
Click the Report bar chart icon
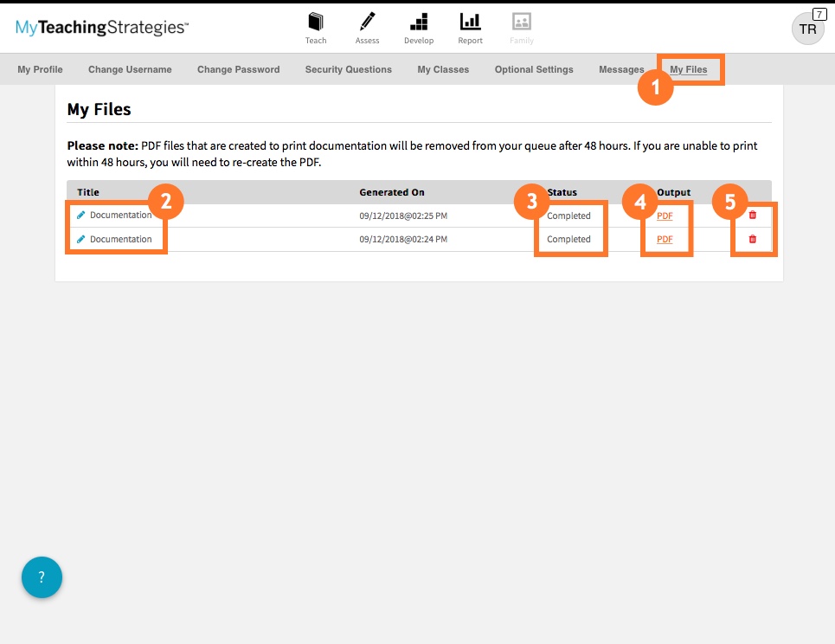[x=470, y=23]
